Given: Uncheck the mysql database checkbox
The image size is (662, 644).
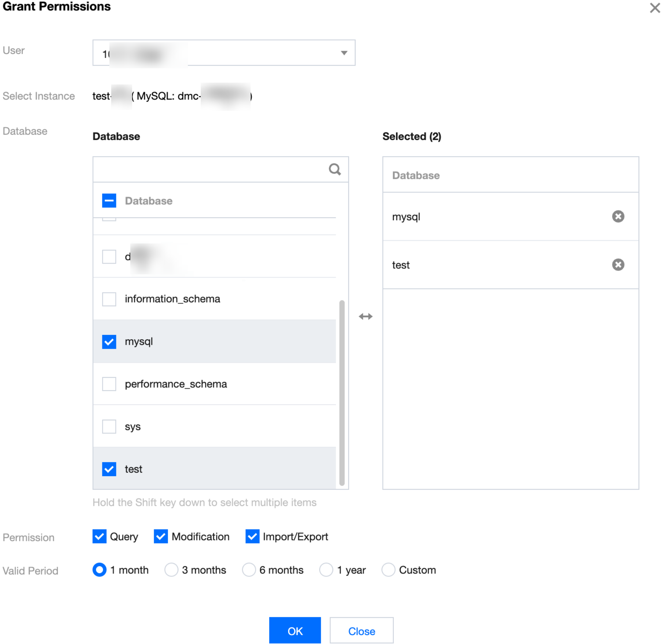Looking at the screenshot, I should [109, 341].
